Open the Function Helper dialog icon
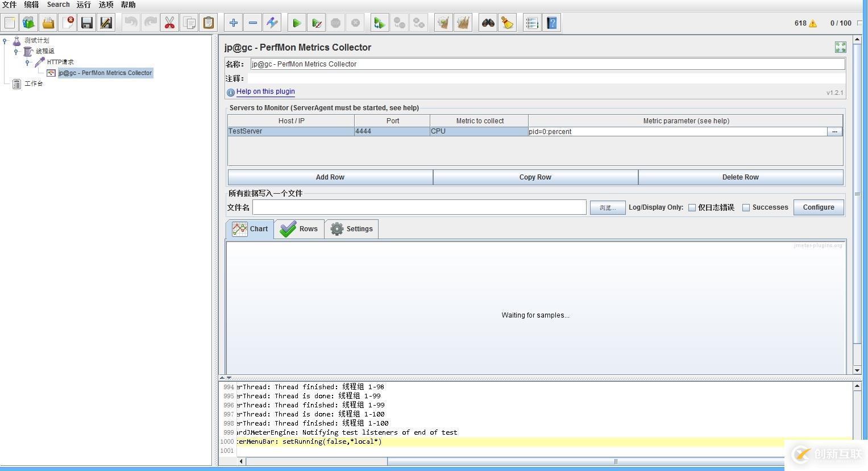This screenshot has height=471, width=868. tap(532, 23)
